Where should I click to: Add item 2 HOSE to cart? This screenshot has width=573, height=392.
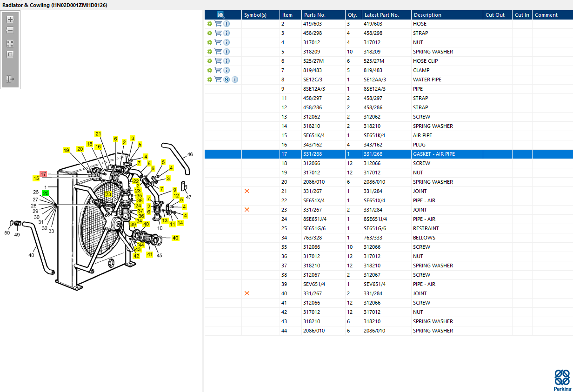218,24
